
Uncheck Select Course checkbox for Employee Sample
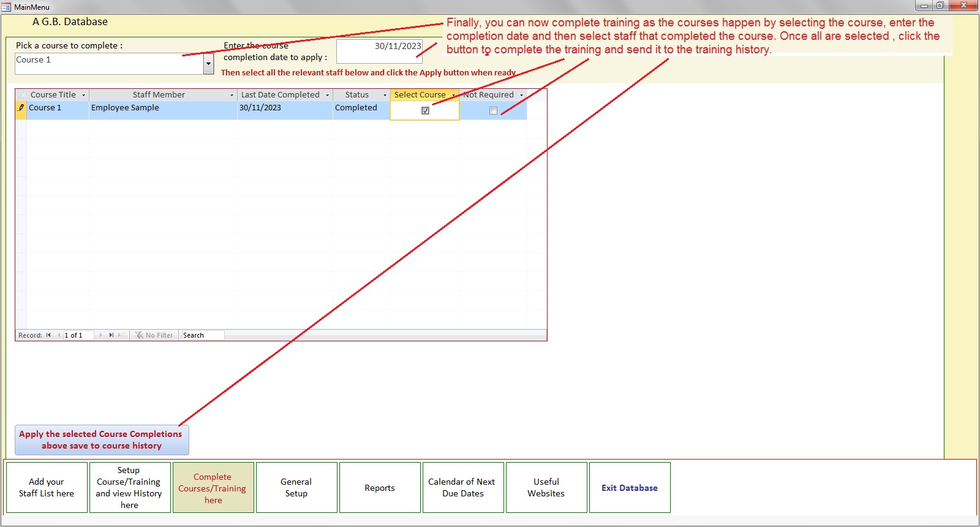[425, 111]
